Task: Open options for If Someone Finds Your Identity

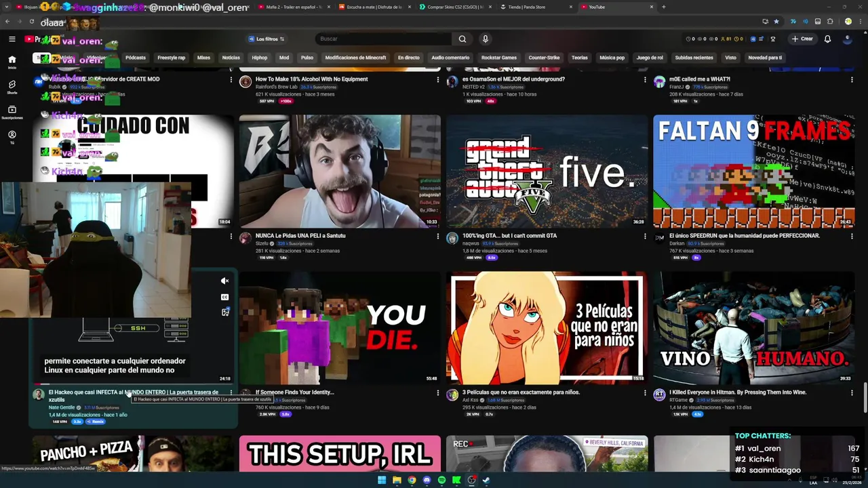Action: (437, 393)
